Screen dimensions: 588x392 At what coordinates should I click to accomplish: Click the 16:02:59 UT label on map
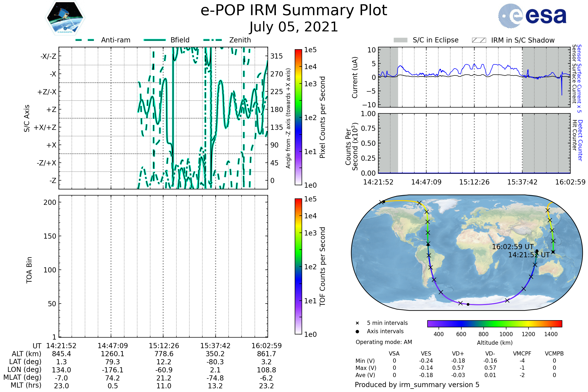[513, 247]
